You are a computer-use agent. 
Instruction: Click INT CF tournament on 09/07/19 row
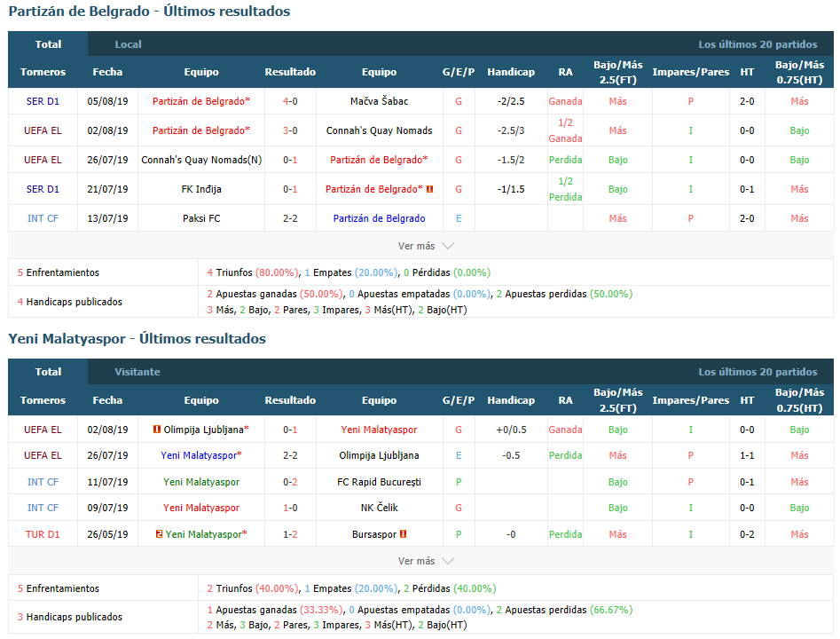pyautogui.click(x=43, y=508)
